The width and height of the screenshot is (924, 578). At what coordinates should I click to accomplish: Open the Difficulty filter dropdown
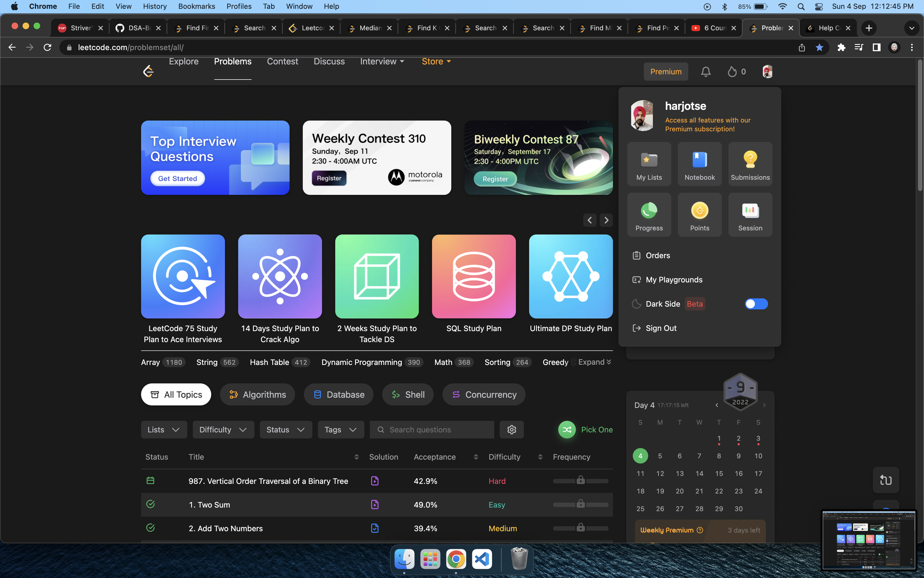click(223, 430)
